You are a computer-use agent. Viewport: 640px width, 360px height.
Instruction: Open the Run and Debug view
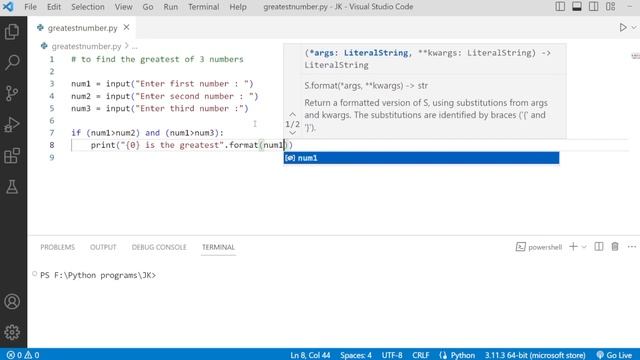tap(12, 124)
